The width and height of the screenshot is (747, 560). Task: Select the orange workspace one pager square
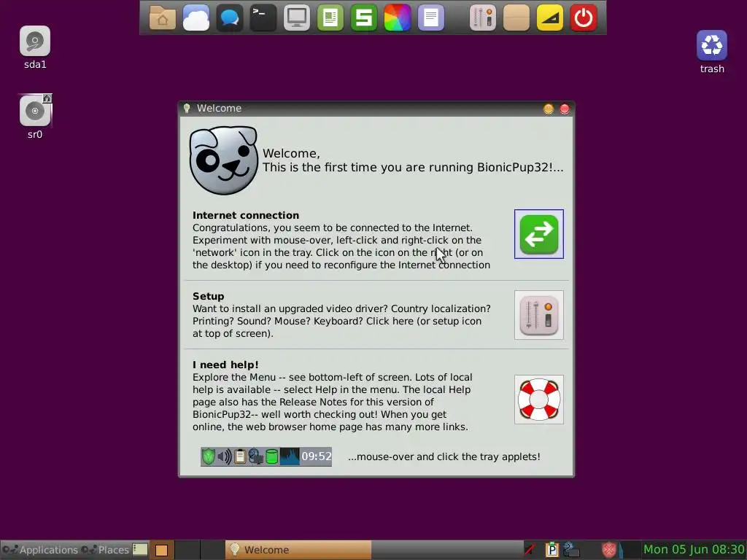(x=162, y=550)
